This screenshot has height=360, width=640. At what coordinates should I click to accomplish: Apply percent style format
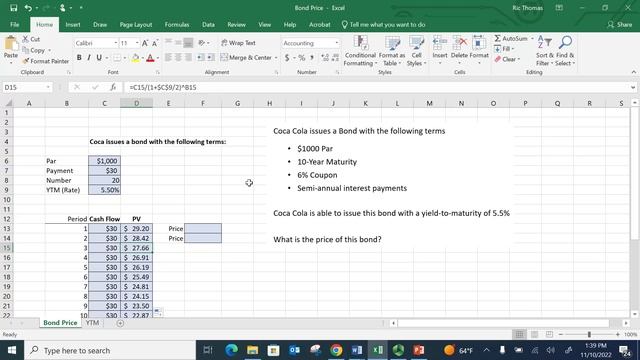(302, 58)
